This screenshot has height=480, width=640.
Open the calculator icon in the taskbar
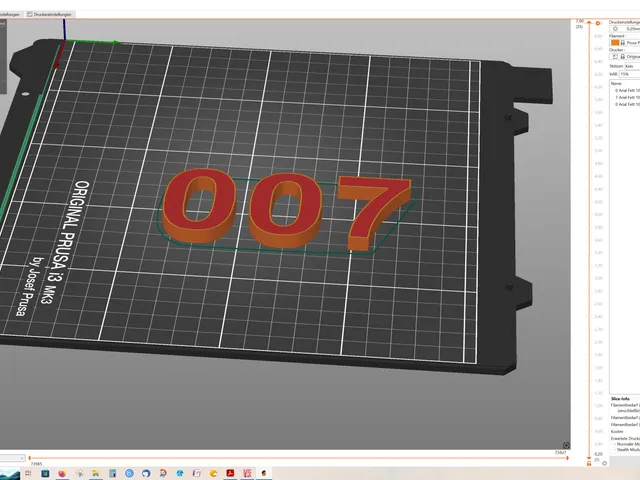(x=112, y=473)
